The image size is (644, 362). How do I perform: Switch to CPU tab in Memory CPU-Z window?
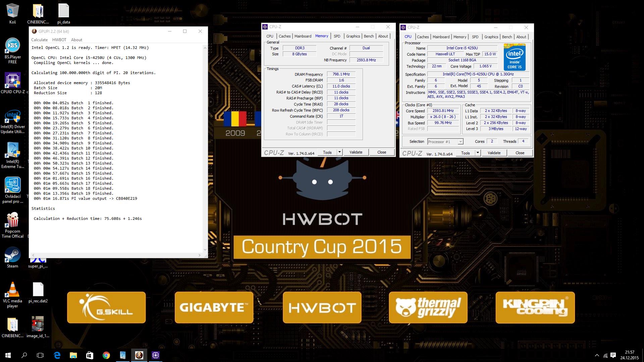coord(270,36)
